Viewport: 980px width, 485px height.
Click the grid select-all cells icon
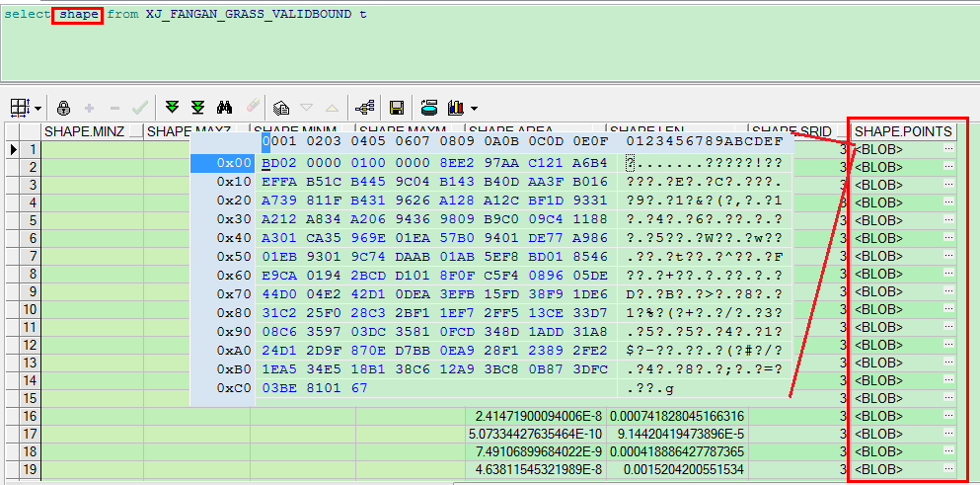[x=20, y=108]
